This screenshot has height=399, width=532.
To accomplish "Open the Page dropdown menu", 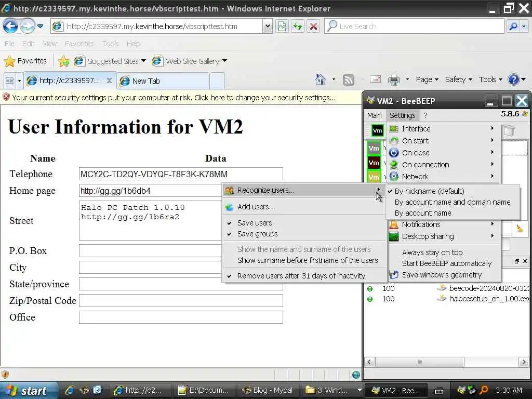I will (427, 79).
